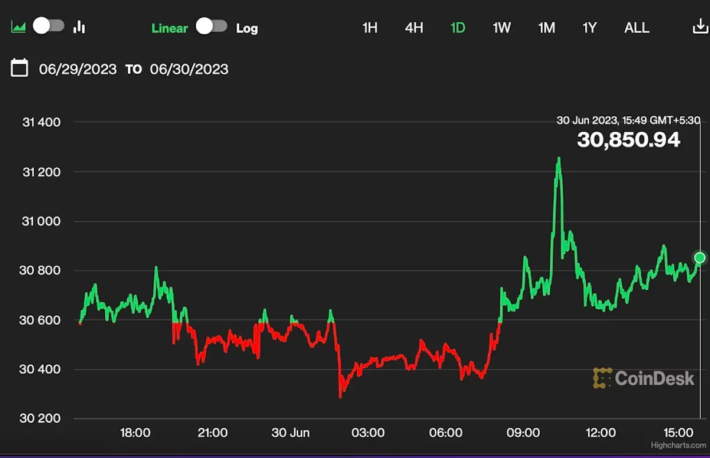Select the 1W time range
The height and width of the screenshot is (458, 710).
point(502,28)
